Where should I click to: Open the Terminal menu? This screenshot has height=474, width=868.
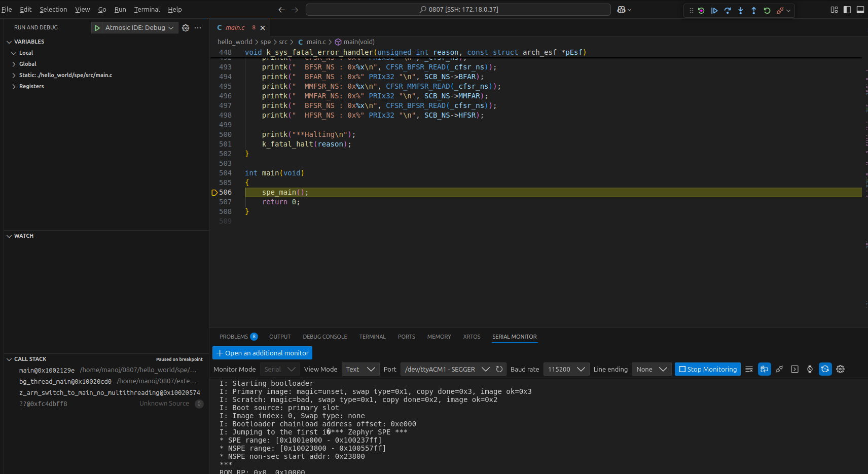click(147, 10)
